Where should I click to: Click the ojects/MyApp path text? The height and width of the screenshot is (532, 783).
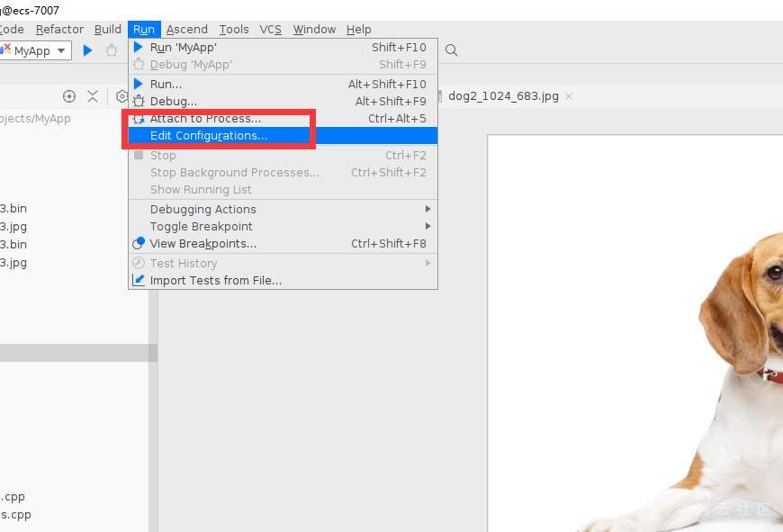(x=35, y=119)
